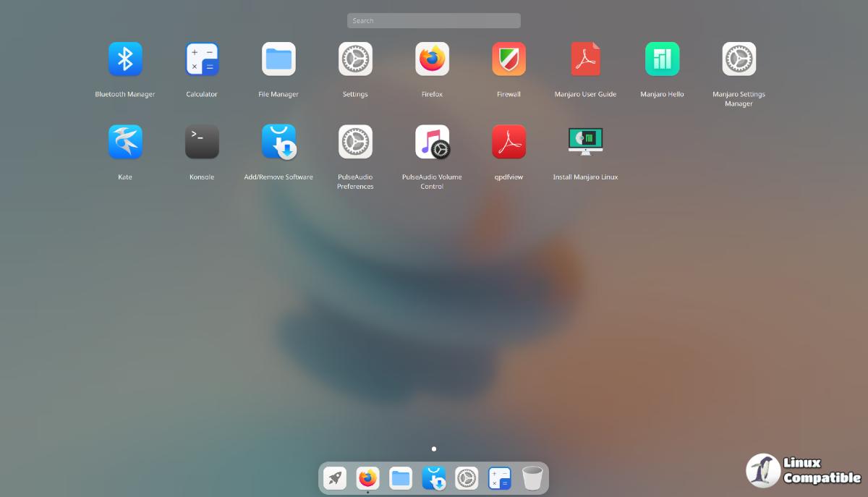Open Settings in the app grid
Screen dimensions: 868x497
(x=355, y=59)
